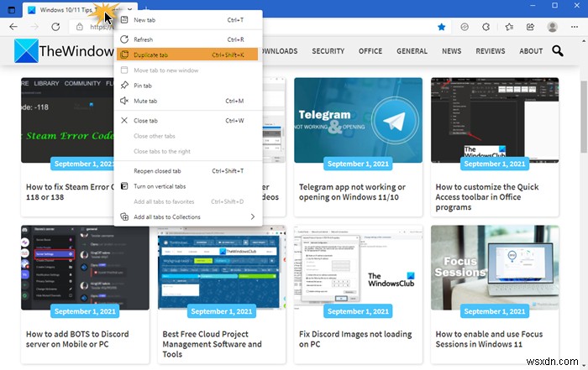Image resolution: width=588 pixels, height=370 pixels.
Task: Click 'How to customize the Quick Access' headline
Action: (x=486, y=197)
